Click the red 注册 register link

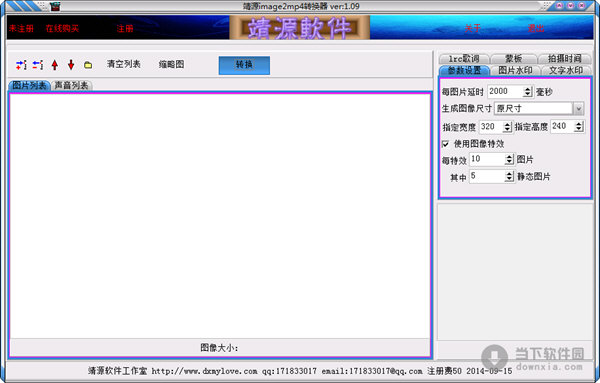click(125, 28)
